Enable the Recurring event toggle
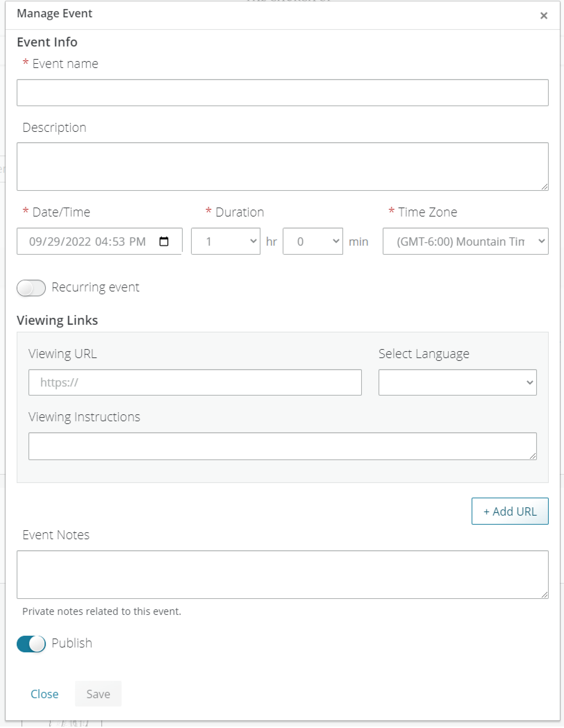Image resolution: width=564 pixels, height=728 pixels. pos(31,288)
